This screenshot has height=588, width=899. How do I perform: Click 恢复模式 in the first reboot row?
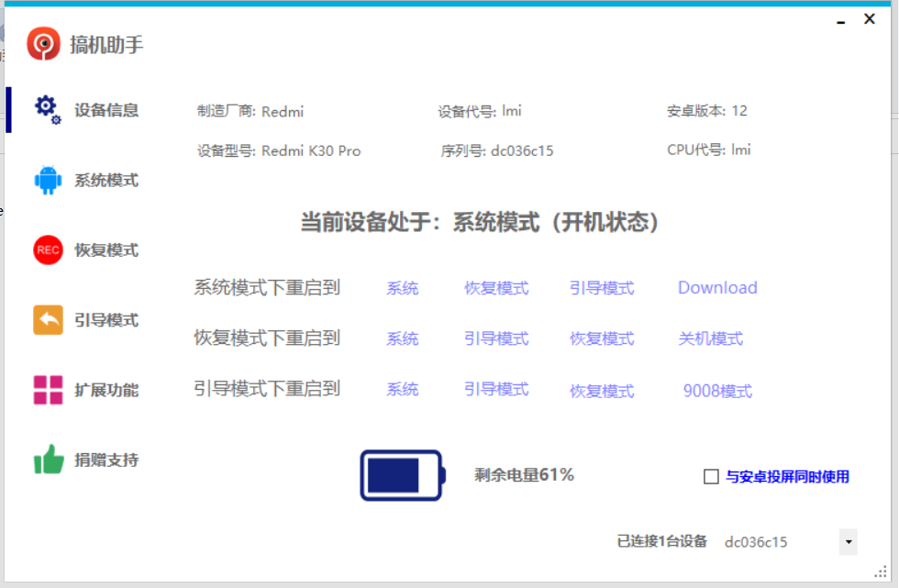click(496, 287)
